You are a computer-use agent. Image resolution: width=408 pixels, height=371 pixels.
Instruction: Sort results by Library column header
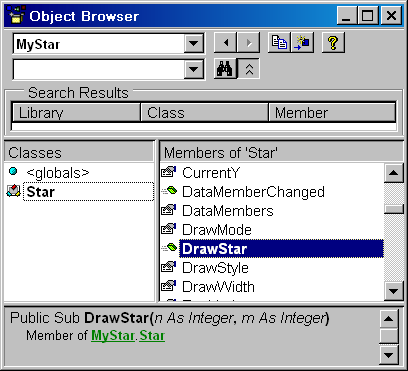(76, 113)
